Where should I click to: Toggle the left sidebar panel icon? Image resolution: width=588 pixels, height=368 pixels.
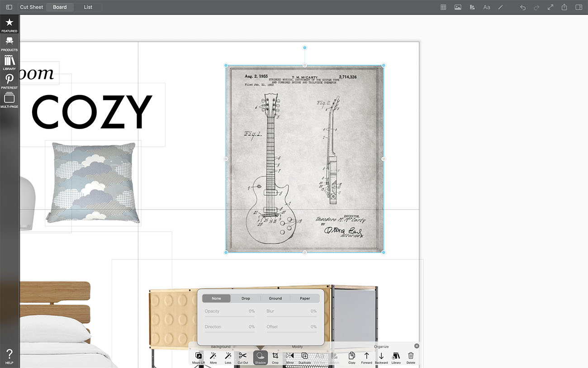(9, 7)
